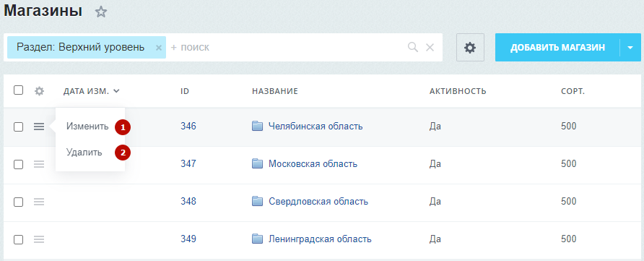Open actions menu icon for row 347
The height and width of the screenshot is (261, 644).
[x=39, y=164]
